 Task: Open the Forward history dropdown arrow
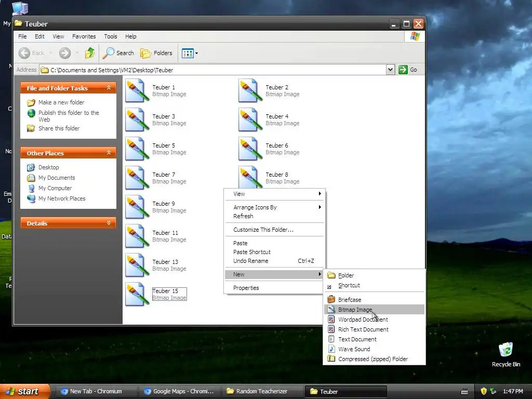[77, 53]
